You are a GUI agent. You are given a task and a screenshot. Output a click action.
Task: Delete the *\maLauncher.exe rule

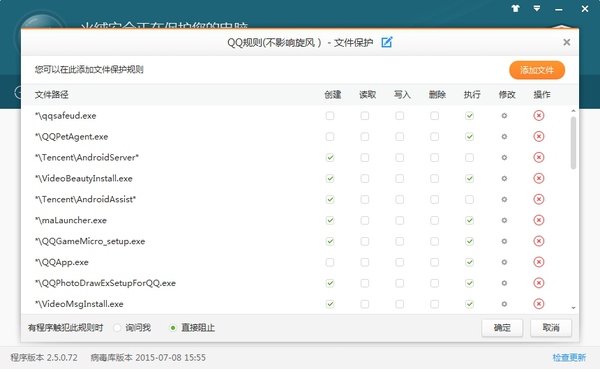[x=539, y=220]
